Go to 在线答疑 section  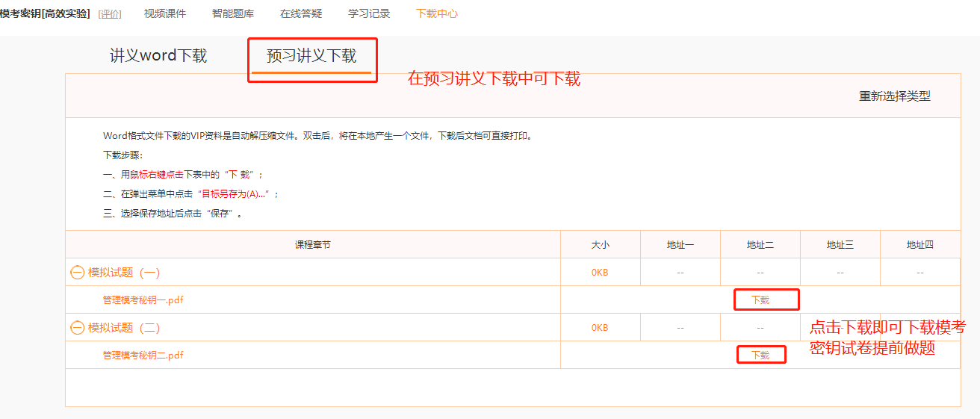pos(301,13)
